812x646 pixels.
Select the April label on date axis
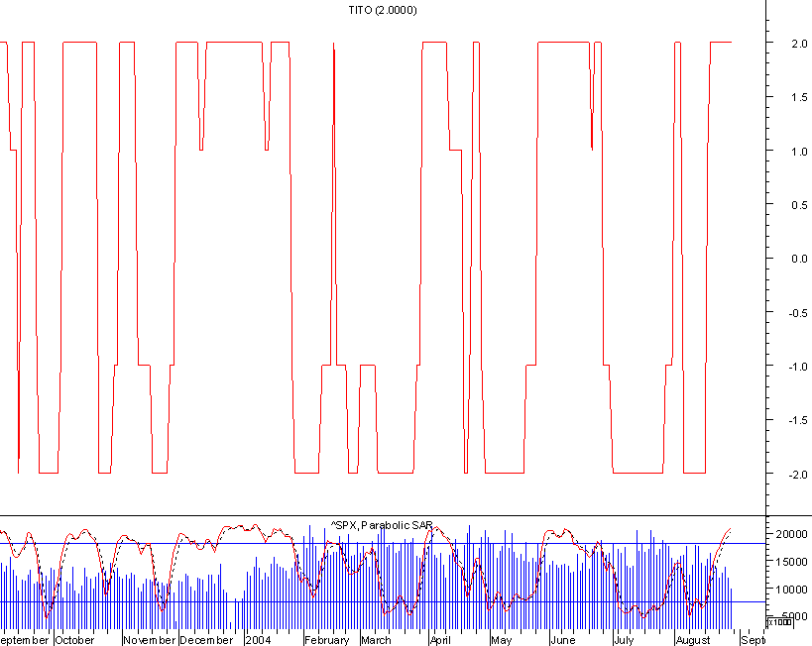(x=440, y=640)
